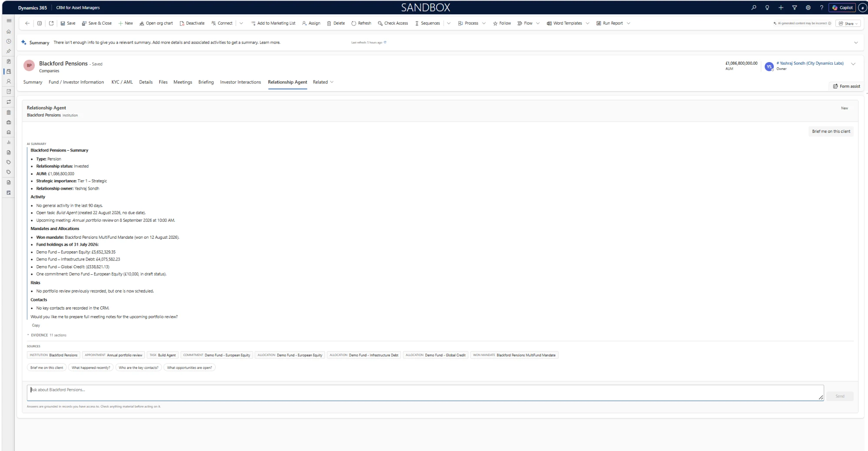868x451 pixels.
Task: Click the New button in Relationship Agent
Action: (x=844, y=108)
